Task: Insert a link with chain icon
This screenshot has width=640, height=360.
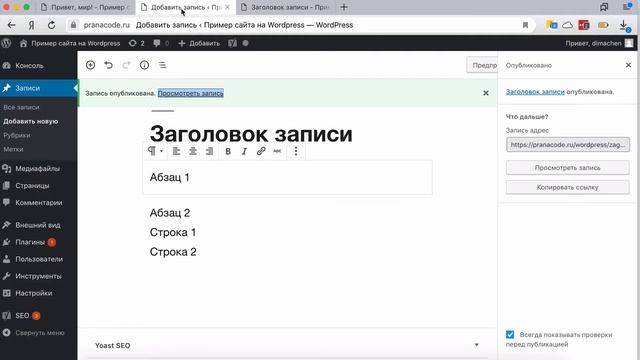Action: pos(261,151)
